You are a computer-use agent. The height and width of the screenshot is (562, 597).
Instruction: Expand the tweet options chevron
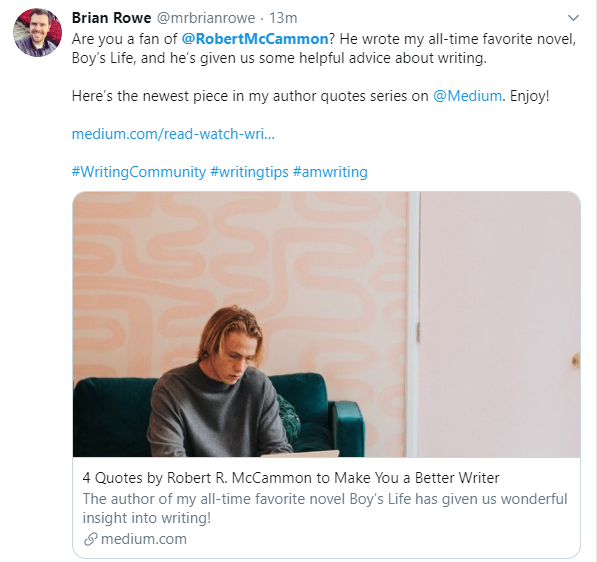click(x=573, y=18)
